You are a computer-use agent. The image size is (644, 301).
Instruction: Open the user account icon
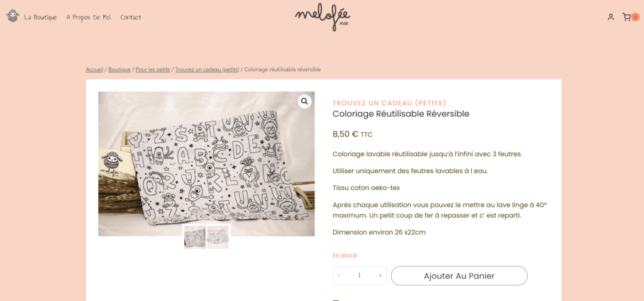611,17
